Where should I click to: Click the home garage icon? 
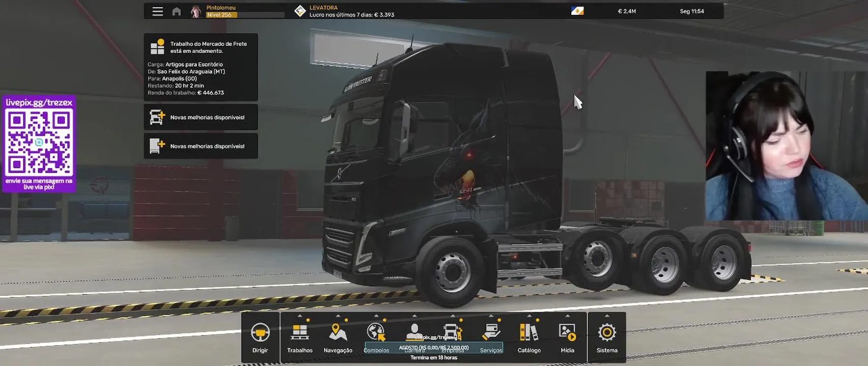(x=177, y=11)
